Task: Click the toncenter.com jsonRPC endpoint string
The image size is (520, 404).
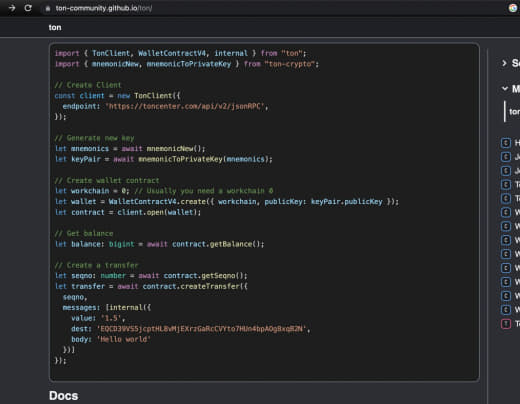Action: [185, 106]
